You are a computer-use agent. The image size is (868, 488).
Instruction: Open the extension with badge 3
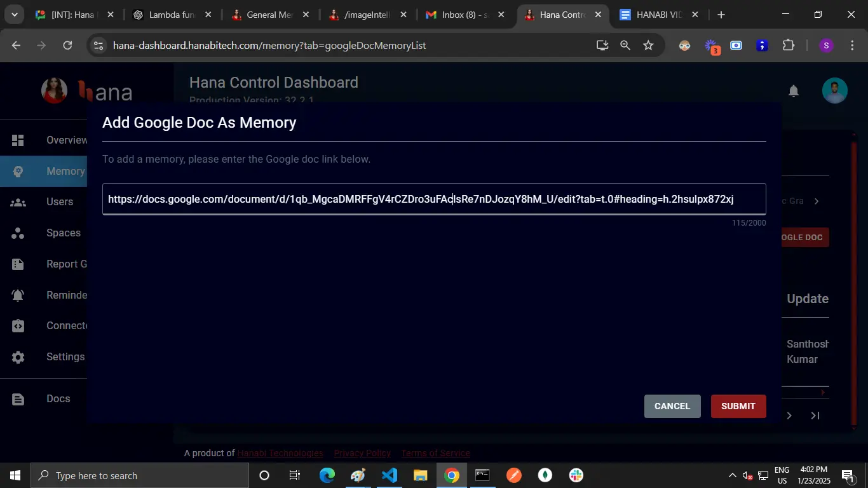pos(712,46)
